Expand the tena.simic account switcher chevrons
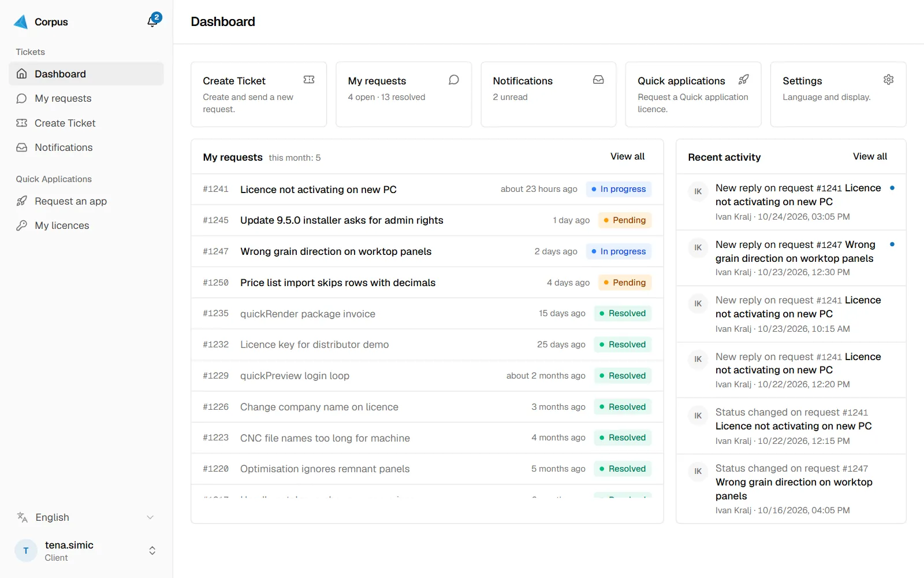 pos(152,551)
